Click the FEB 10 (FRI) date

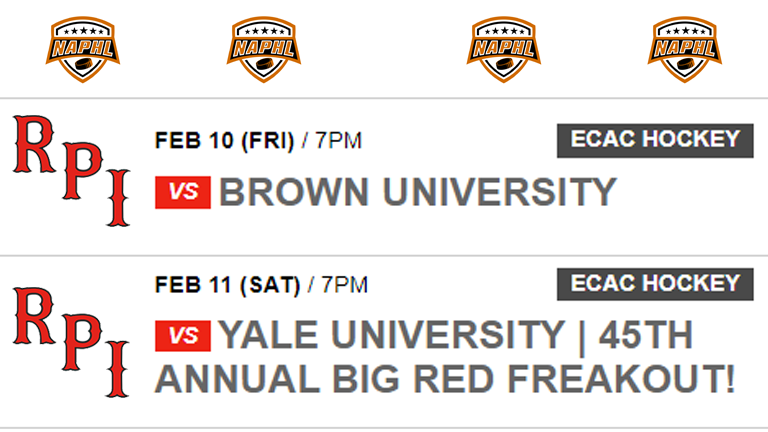tap(224, 141)
